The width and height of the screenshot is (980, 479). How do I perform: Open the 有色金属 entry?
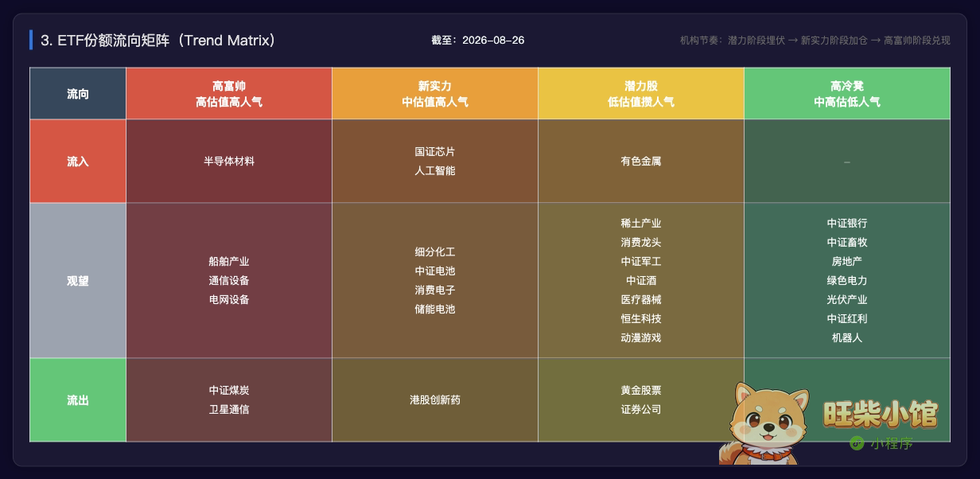click(641, 162)
